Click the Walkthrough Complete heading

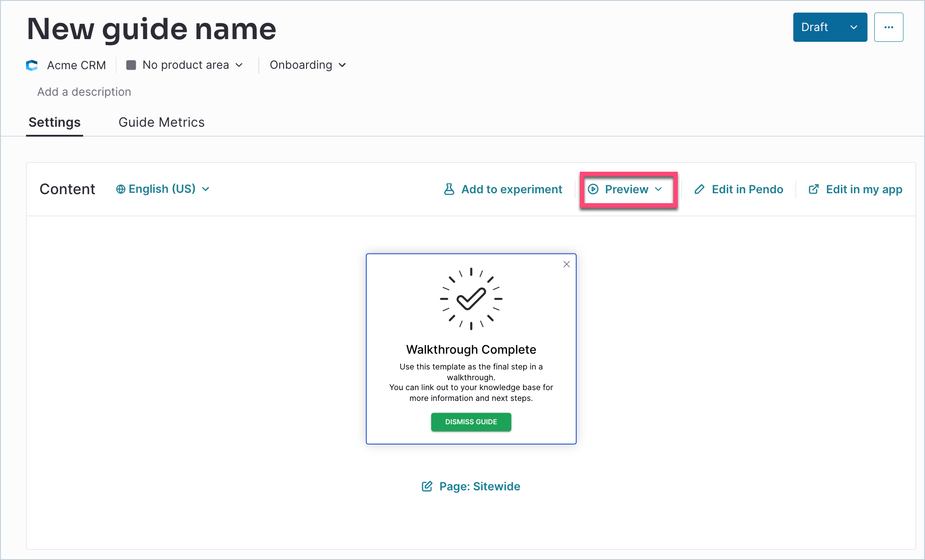point(471,350)
